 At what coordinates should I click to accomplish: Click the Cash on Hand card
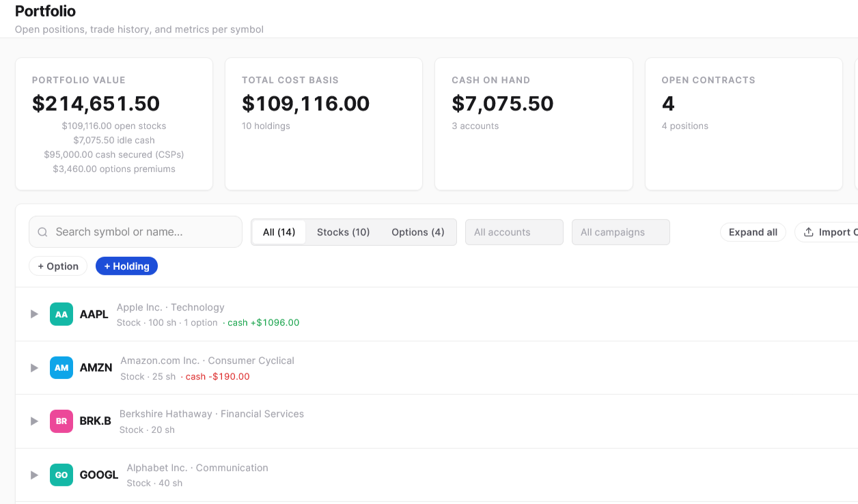[534, 124]
